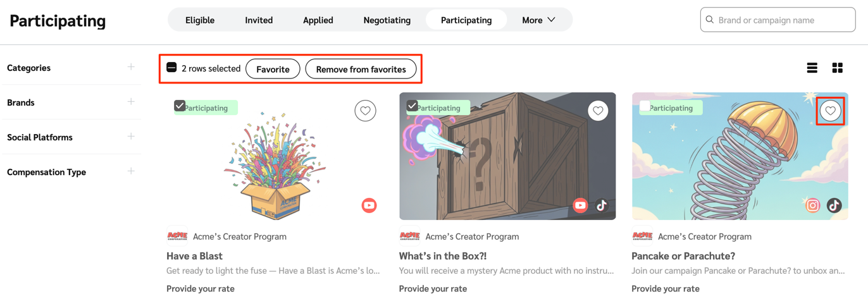Open the More dropdown menu
Viewport: 868px width, 301px height.
coord(538,20)
